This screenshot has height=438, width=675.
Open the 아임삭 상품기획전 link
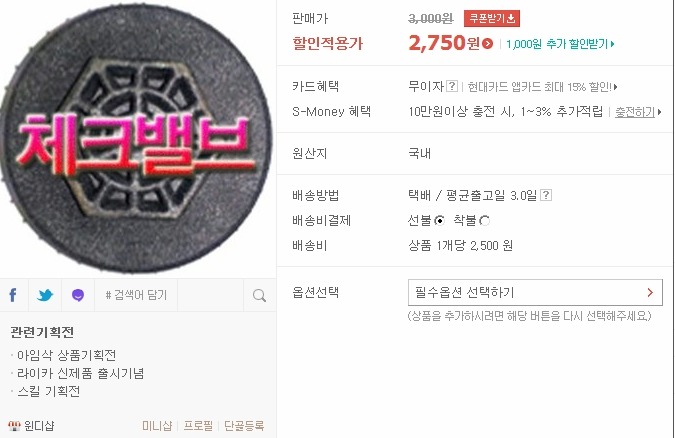point(66,355)
